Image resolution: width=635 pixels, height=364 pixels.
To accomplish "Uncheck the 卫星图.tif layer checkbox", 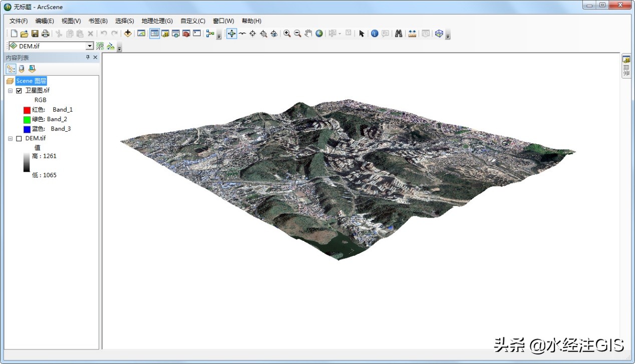I will point(19,91).
